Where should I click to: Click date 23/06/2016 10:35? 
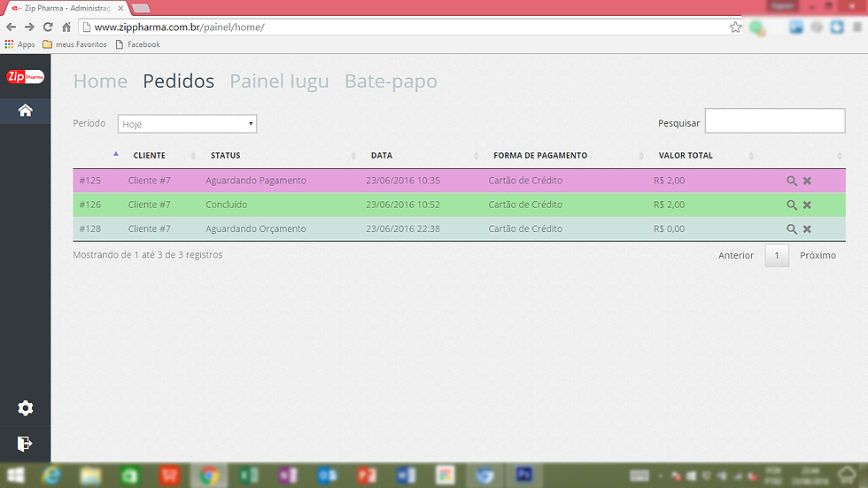click(x=403, y=181)
